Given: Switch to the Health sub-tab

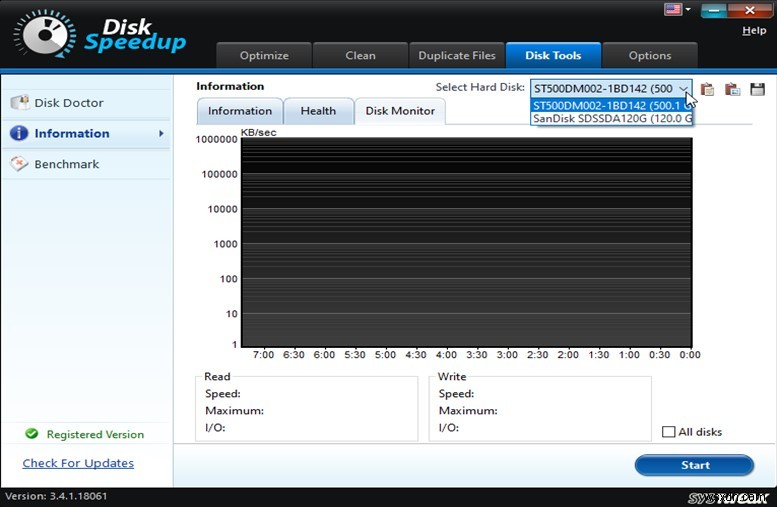Looking at the screenshot, I should pos(318,111).
